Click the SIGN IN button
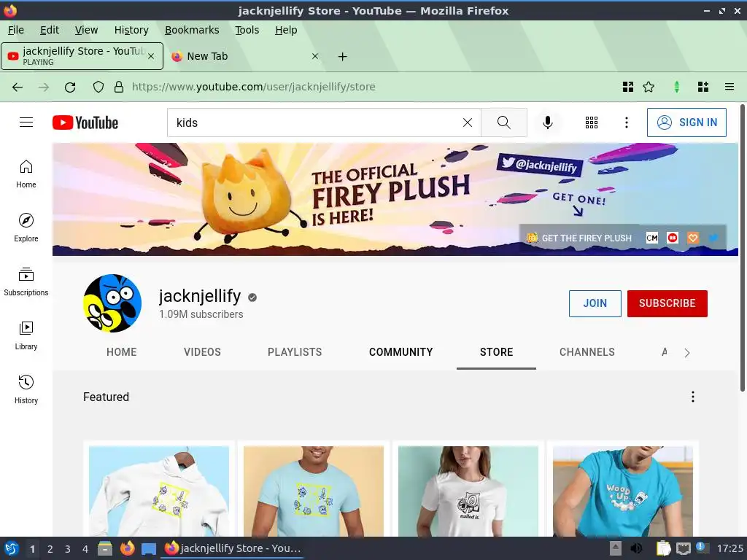This screenshot has height=560, width=747. [686, 122]
